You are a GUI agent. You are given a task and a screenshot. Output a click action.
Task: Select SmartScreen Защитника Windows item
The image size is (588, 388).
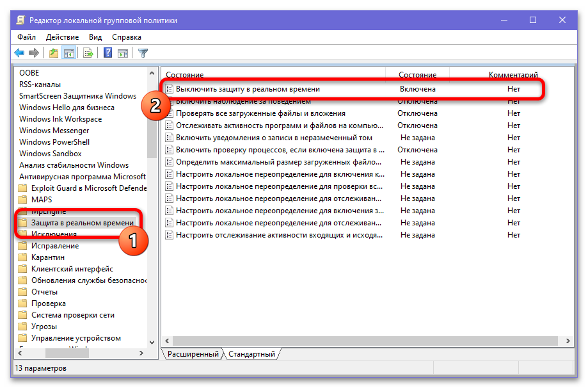pyautogui.click(x=77, y=95)
